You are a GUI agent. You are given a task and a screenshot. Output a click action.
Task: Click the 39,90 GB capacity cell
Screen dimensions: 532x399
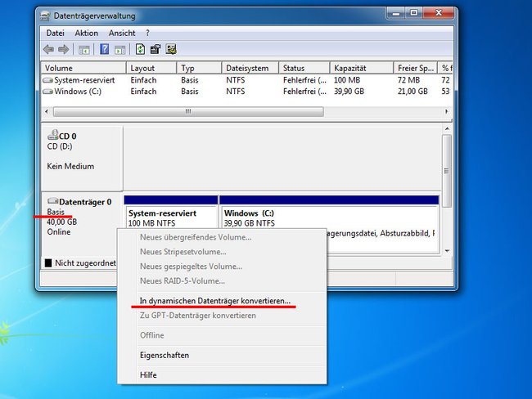349,92
